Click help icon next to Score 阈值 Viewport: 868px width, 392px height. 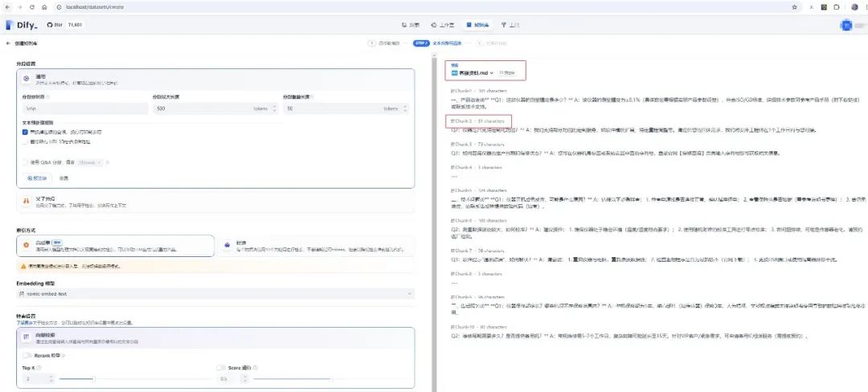click(x=256, y=367)
